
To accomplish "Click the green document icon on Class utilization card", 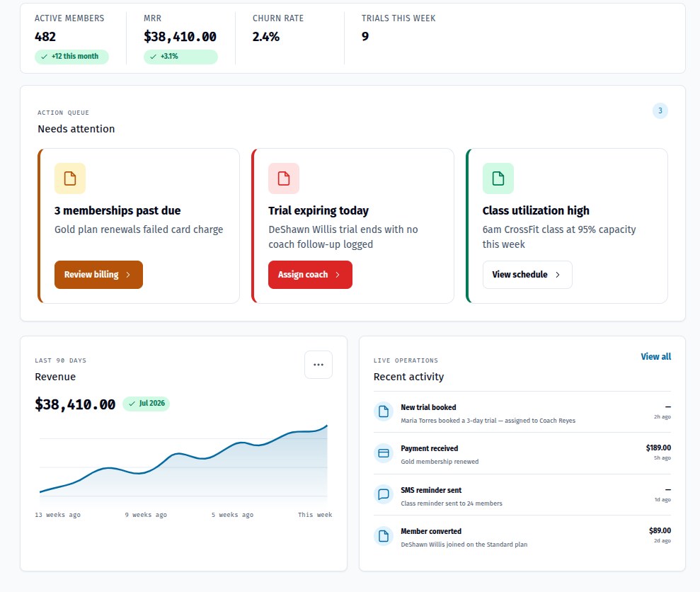I will click(498, 178).
